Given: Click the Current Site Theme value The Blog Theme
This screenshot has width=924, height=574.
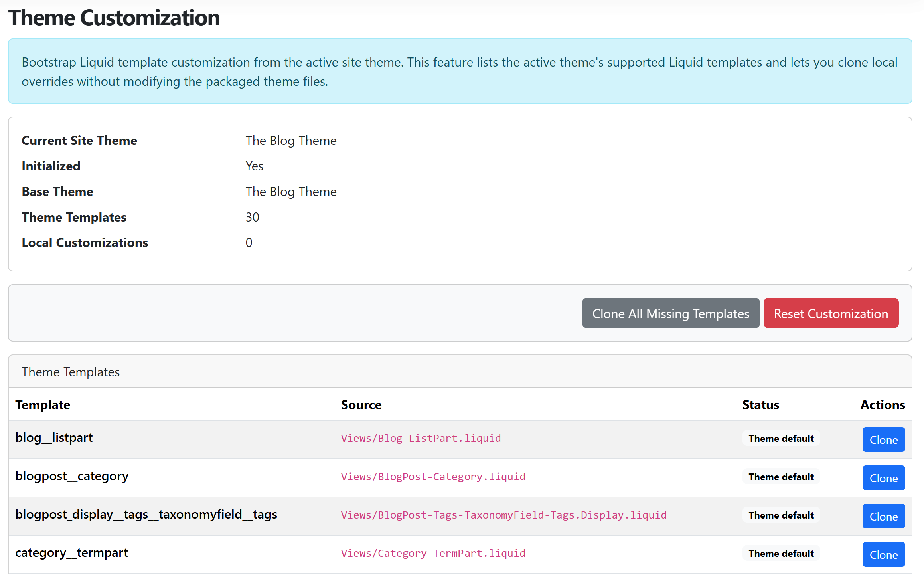Looking at the screenshot, I should point(291,141).
